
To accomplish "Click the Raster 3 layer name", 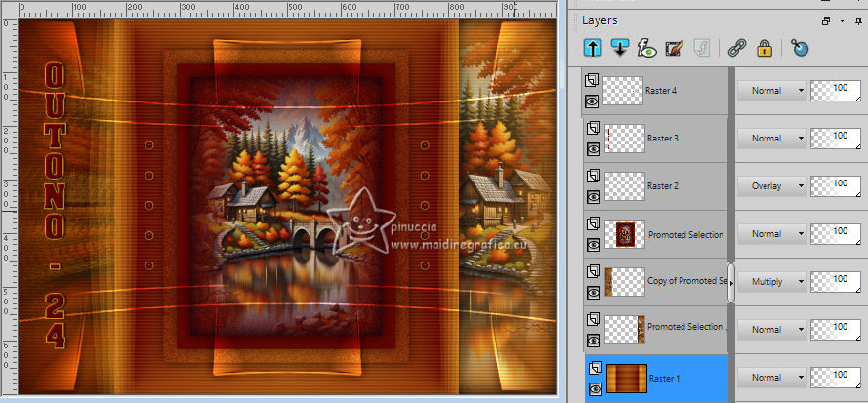I will tap(663, 139).
